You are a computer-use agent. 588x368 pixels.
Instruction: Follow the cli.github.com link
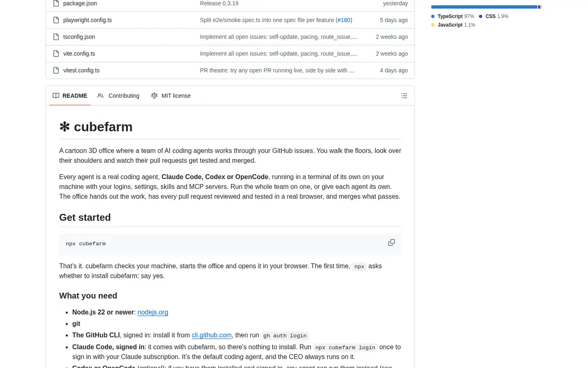point(212,335)
